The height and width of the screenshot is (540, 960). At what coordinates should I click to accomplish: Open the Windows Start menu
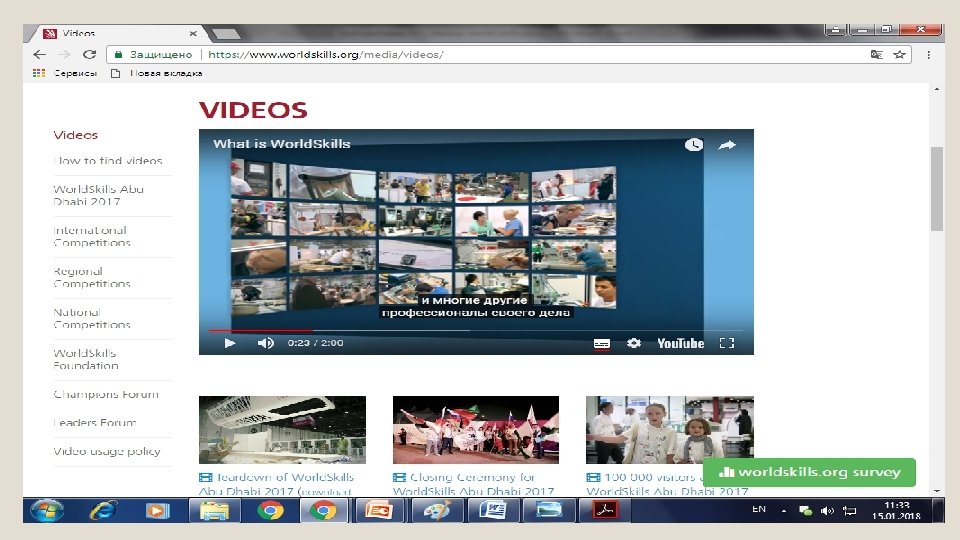point(47,510)
